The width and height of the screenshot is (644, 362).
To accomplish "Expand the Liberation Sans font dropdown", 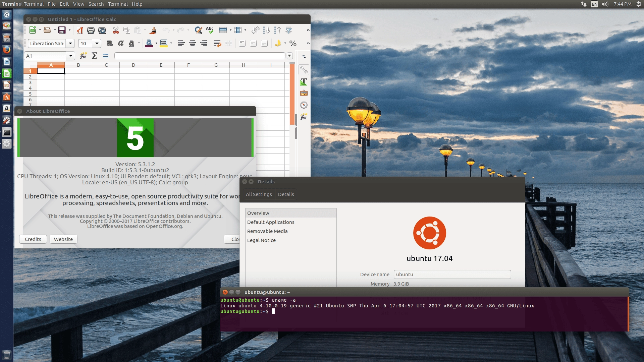I will pos(70,43).
